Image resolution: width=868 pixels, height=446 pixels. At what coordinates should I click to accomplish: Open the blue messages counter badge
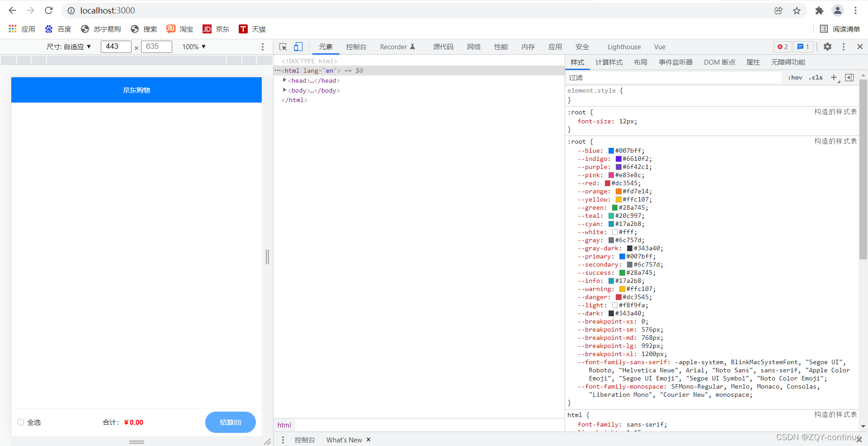(803, 47)
